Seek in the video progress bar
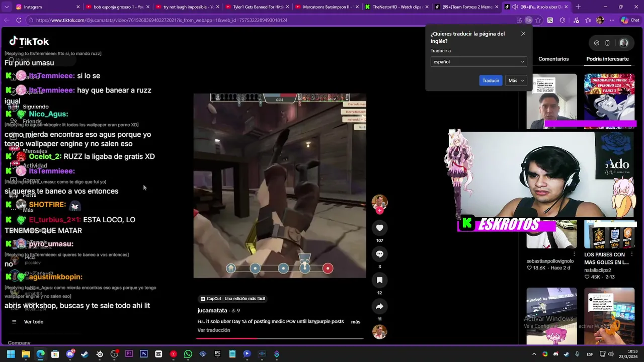The image size is (644, 362). coord(280,338)
